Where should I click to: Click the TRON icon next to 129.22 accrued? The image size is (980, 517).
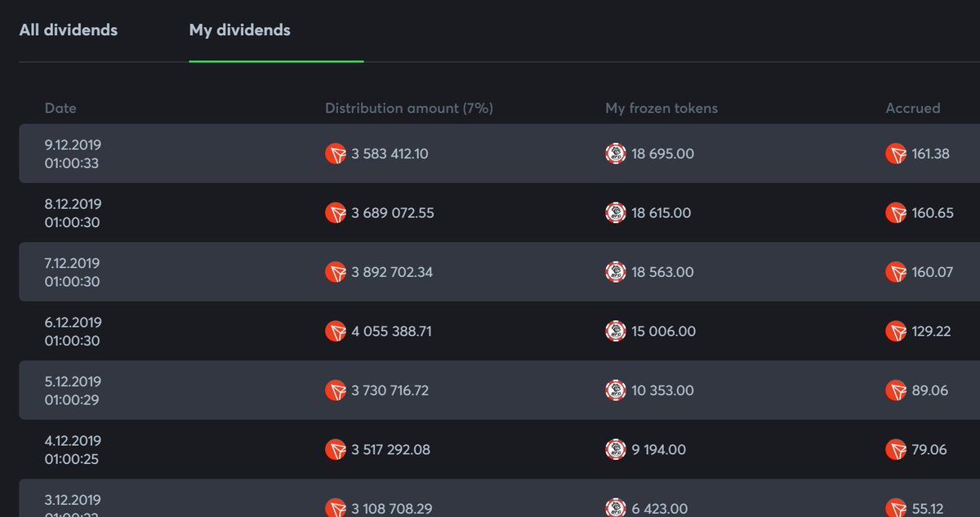coord(896,331)
